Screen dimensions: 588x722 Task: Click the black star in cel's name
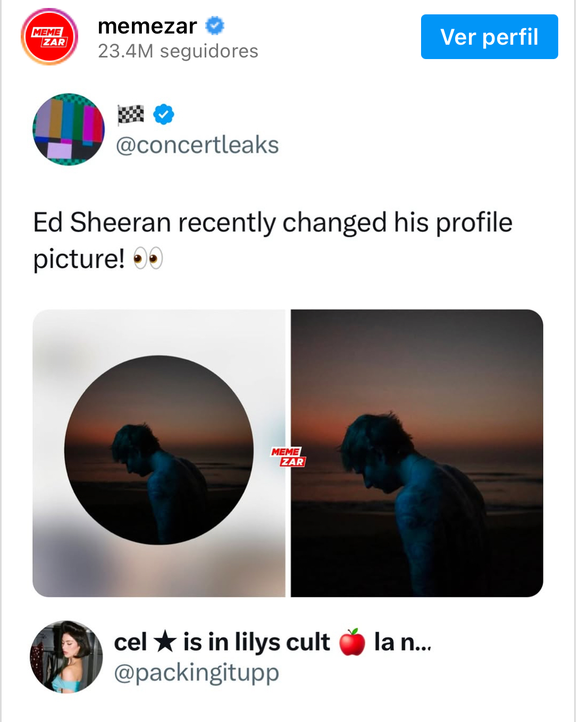click(x=165, y=641)
